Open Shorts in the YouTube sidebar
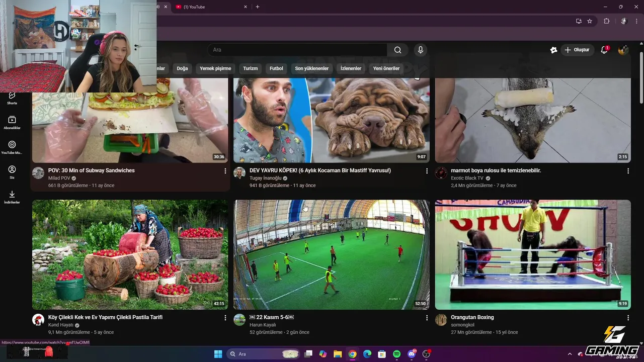644x362 pixels. click(x=12, y=98)
